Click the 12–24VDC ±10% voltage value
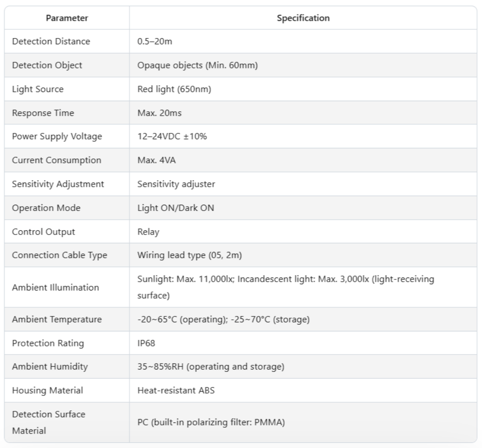Viewport: 482px width, 448px height. point(172,136)
